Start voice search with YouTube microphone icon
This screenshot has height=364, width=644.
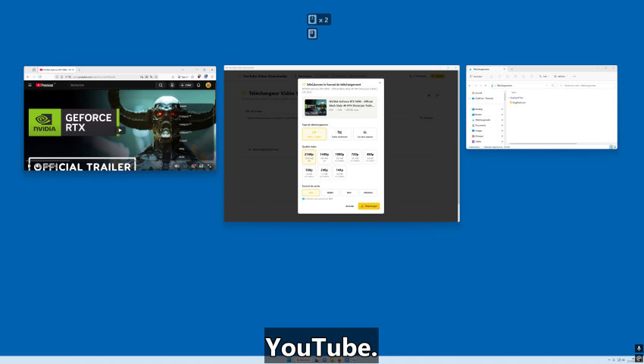pos(172,85)
